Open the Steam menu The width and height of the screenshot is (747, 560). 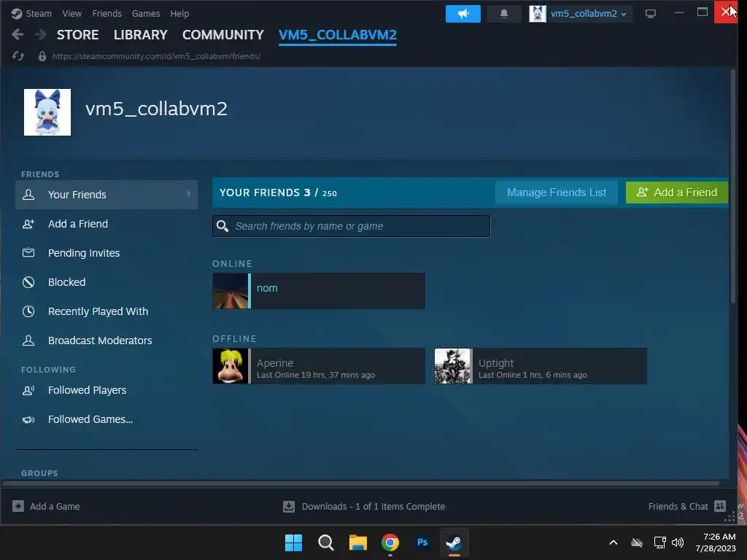click(39, 13)
